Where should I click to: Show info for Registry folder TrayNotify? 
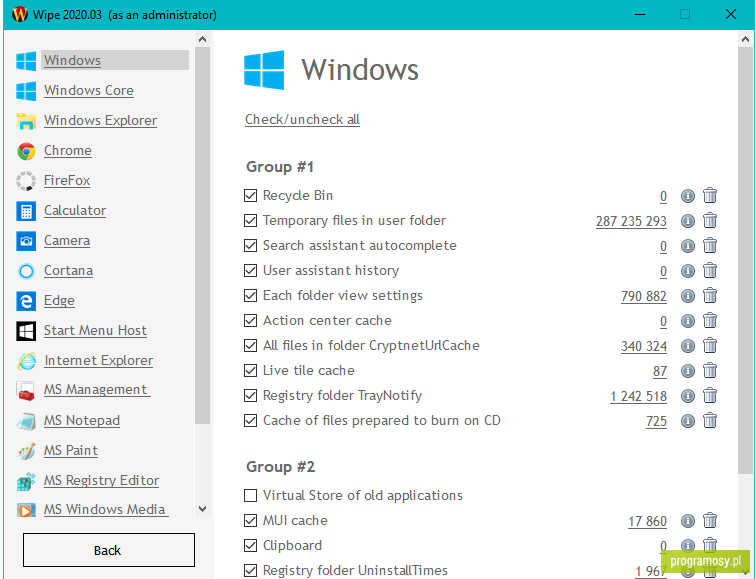point(688,396)
